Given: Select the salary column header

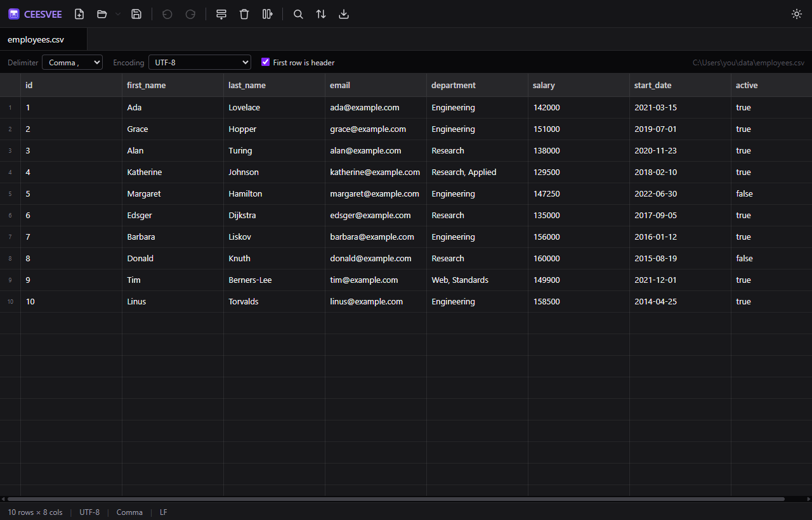Looking at the screenshot, I should coord(579,85).
